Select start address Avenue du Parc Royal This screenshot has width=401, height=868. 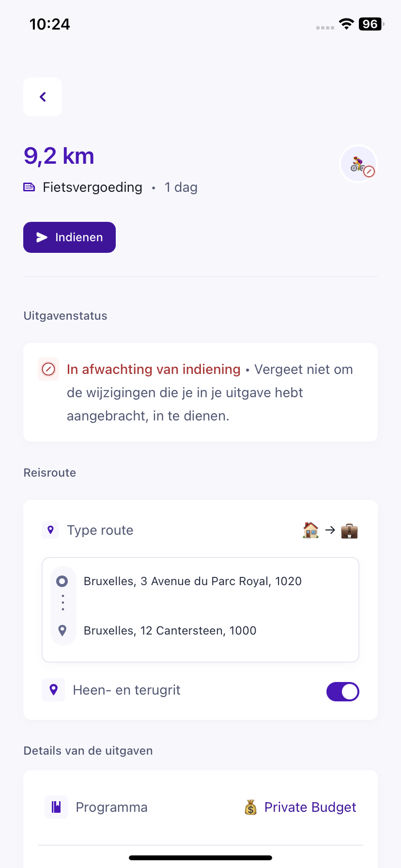(193, 581)
